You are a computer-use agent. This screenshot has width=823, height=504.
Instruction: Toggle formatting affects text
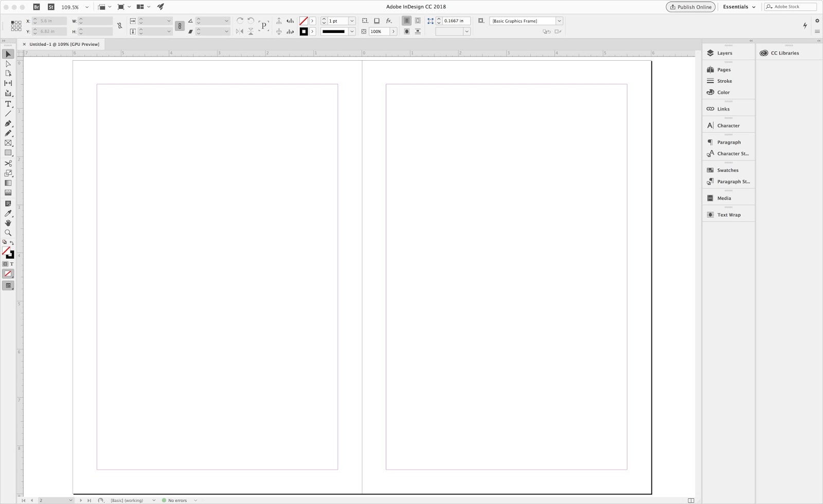pos(12,264)
